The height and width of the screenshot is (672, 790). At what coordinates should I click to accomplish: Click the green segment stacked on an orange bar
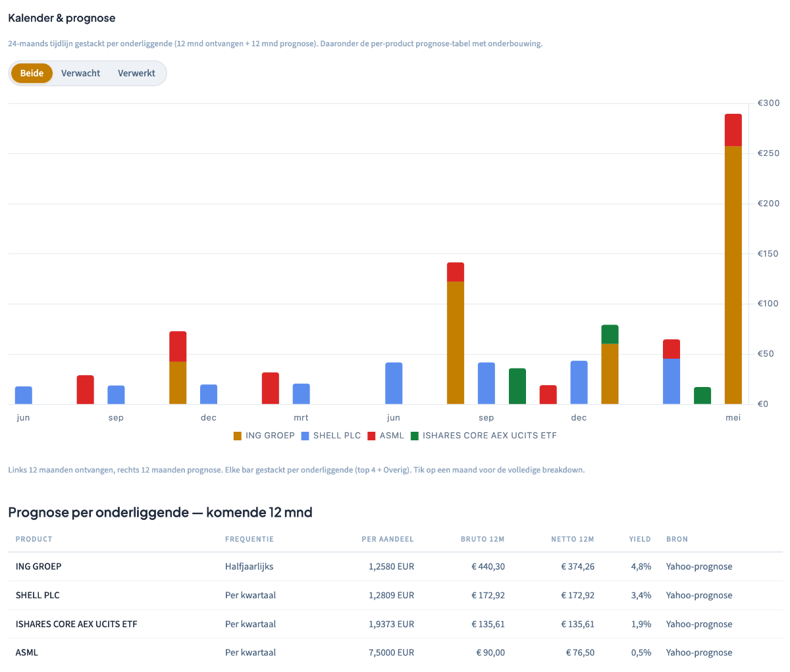(x=610, y=334)
